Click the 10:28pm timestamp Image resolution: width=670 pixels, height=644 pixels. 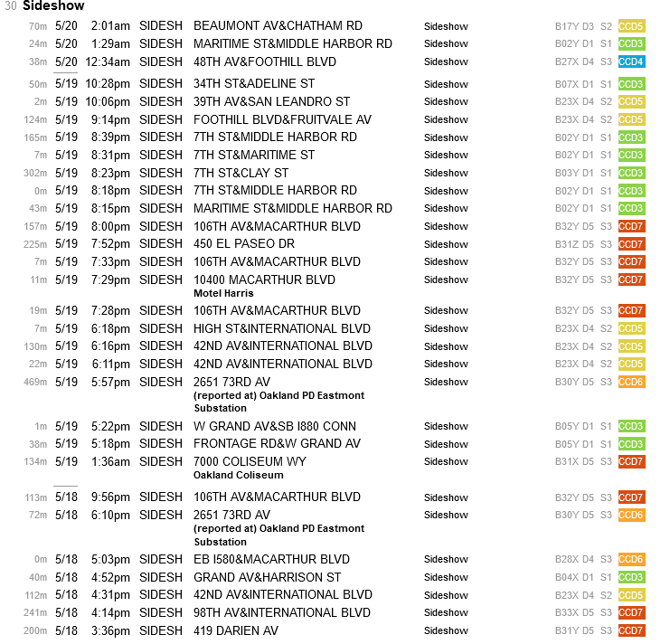108,84
